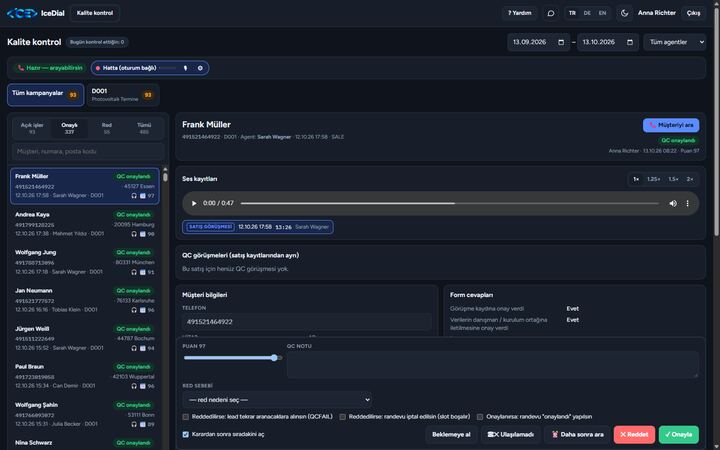The image size is (720, 450).
Task: Click 'Müşteriyi ara' button
Action: click(x=671, y=125)
